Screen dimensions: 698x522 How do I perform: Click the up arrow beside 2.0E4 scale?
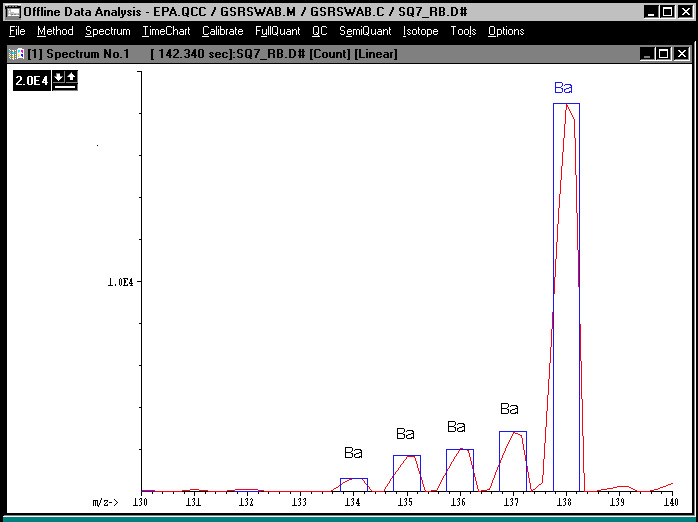click(70, 76)
